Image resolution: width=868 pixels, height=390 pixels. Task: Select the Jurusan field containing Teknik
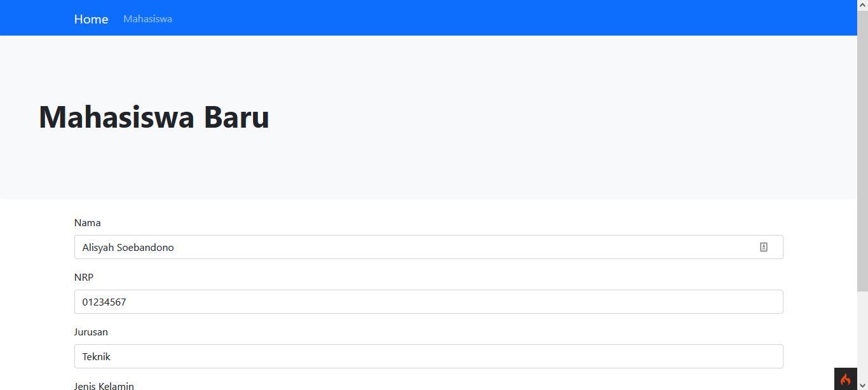click(x=428, y=356)
